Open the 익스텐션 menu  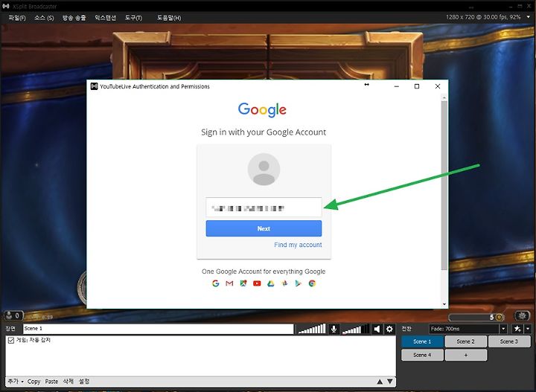pyautogui.click(x=105, y=18)
